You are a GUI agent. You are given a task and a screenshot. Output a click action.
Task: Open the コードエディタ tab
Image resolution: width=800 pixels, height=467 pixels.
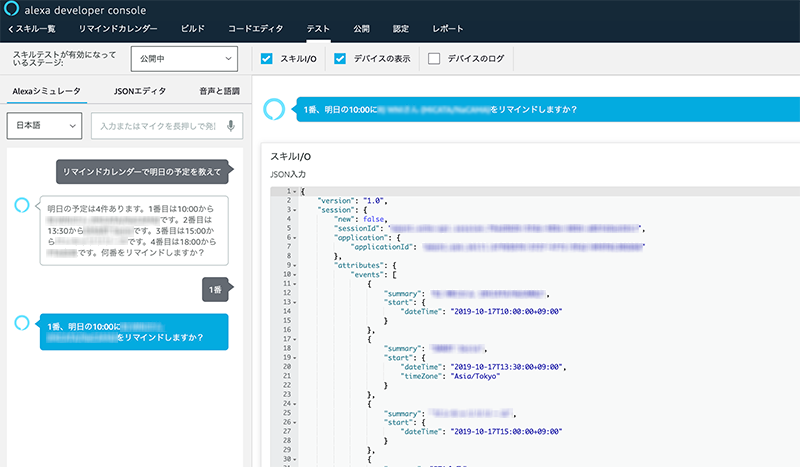point(255,29)
